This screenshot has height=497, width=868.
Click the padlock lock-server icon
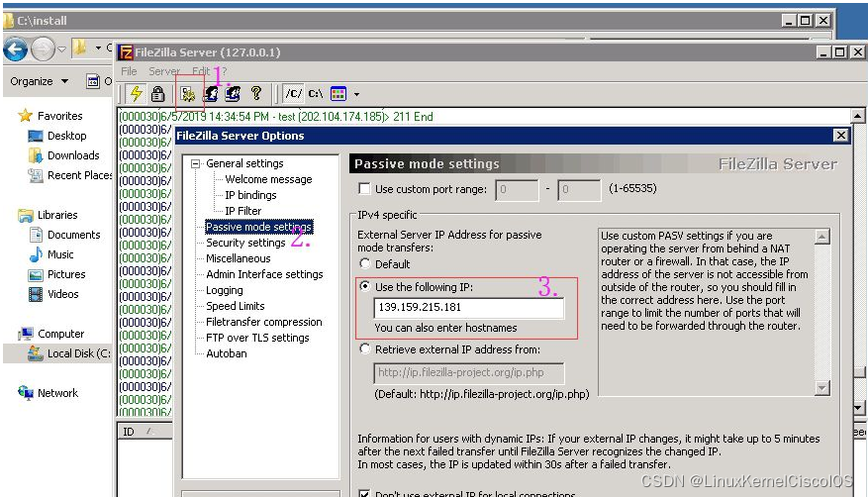[x=157, y=93]
